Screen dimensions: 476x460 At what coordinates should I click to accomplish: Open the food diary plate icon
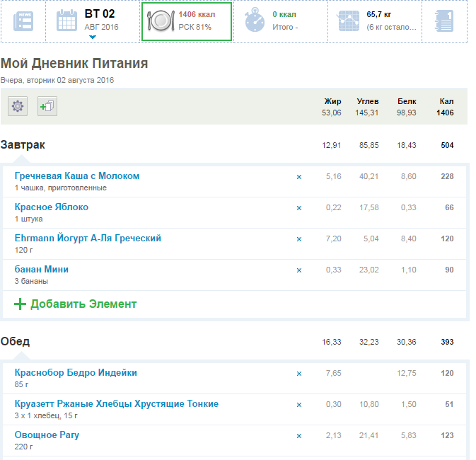pyautogui.click(x=161, y=21)
